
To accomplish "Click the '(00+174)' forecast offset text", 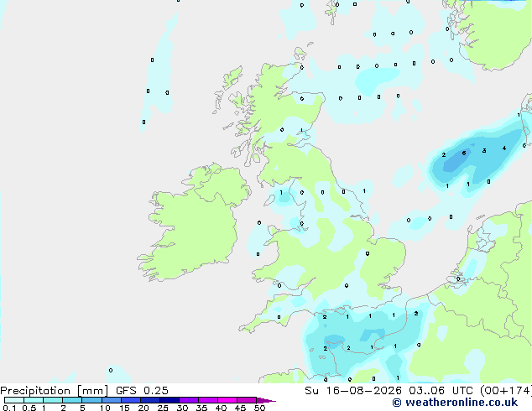I will (x=505, y=391).
